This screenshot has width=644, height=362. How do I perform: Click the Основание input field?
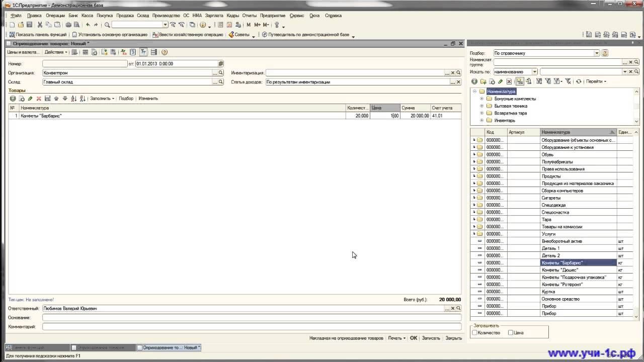(x=252, y=318)
